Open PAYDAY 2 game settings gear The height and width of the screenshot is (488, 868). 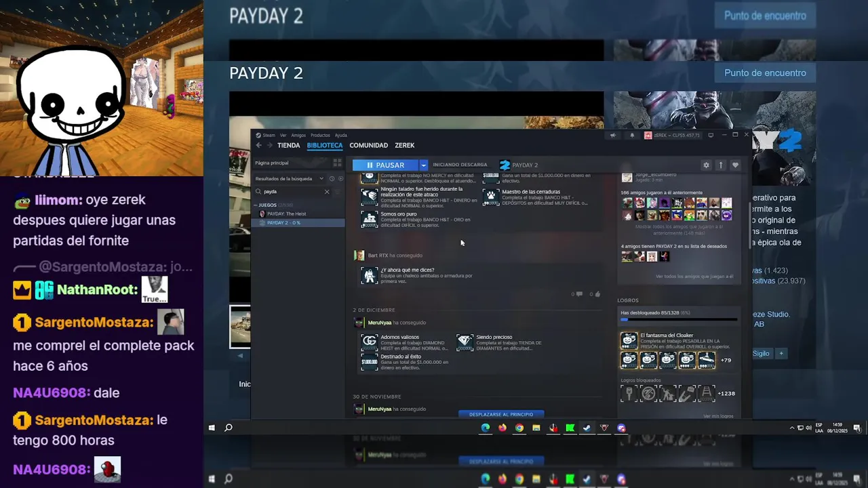(x=706, y=165)
